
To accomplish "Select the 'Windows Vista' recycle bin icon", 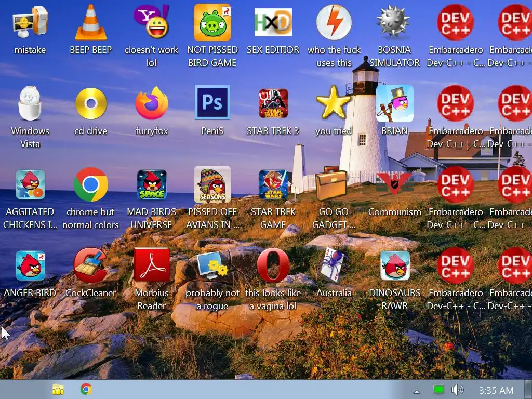I will pyautogui.click(x=30, y=103).
